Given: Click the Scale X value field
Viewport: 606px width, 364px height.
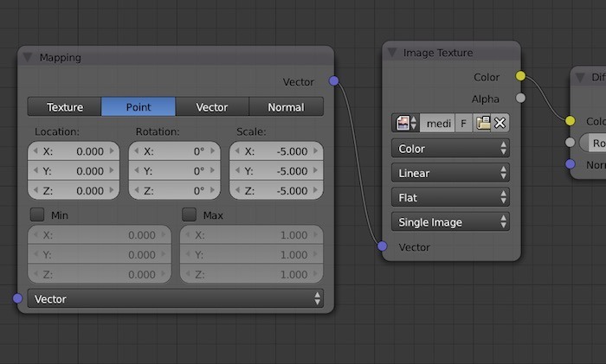Looking at the screenshot, I should [276, 151].
